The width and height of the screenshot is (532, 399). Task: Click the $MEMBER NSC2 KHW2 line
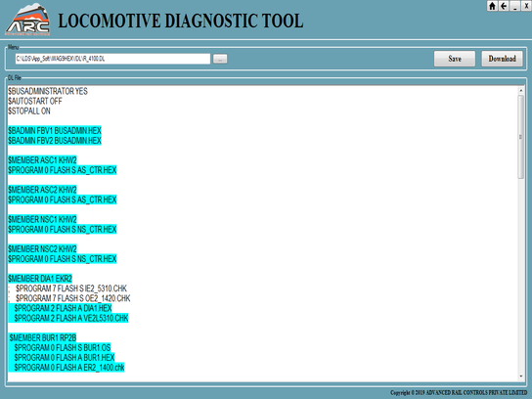click(x=42, y=249)
